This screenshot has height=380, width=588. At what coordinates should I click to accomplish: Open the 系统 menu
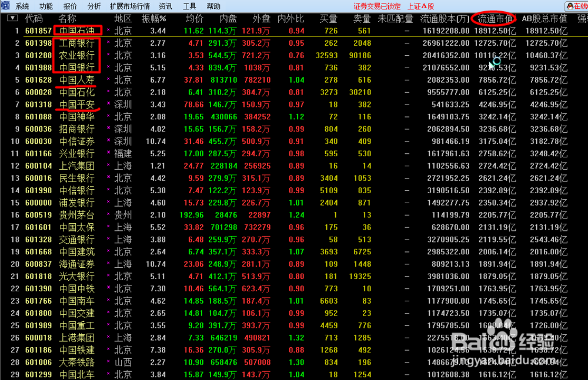coord(22,6)
